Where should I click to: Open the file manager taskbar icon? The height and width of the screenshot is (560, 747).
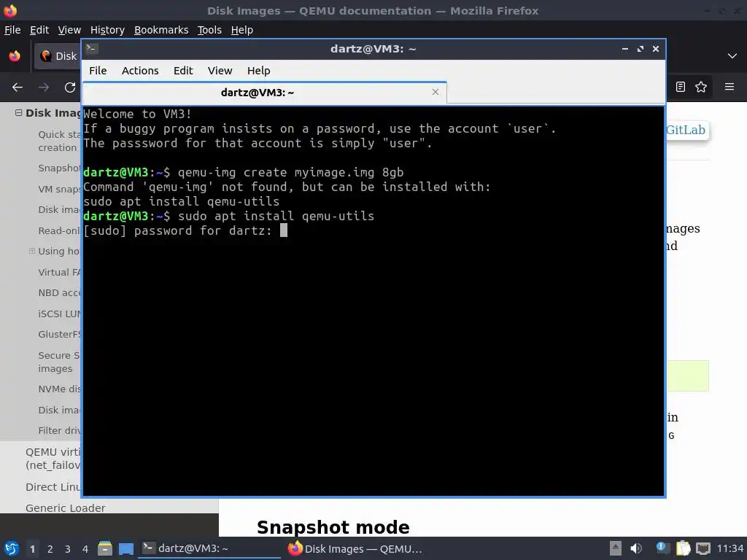pyautogui.click(x=105, y=549)
